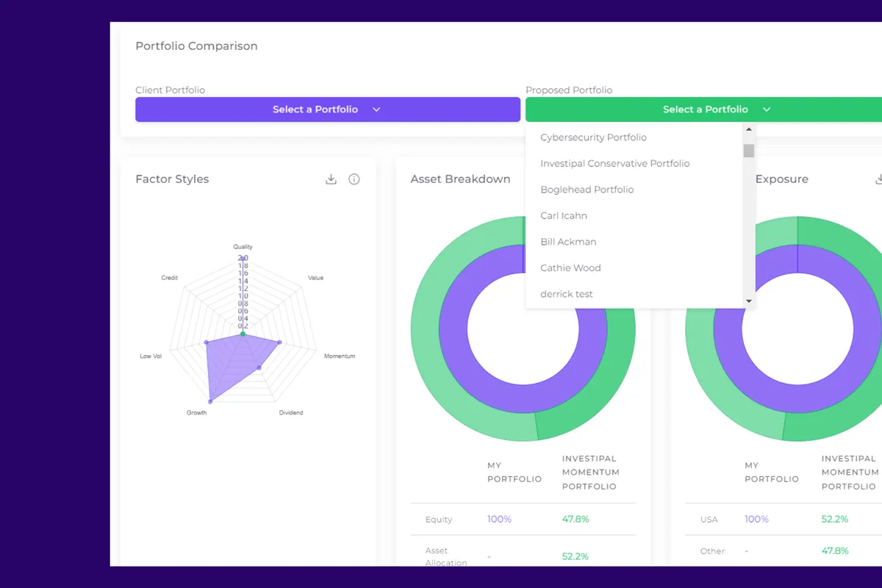Click the green Select a Portfolio button
882x588 pixels.
coord(705,109)
